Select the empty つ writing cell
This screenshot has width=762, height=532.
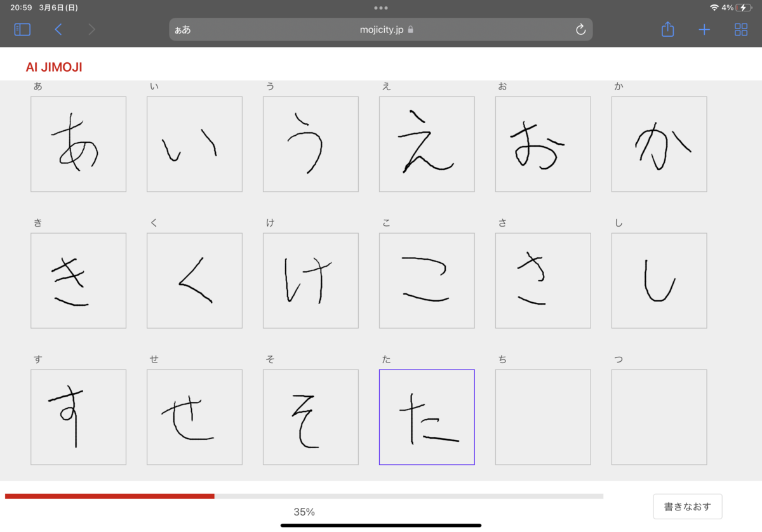pos(659,417)
